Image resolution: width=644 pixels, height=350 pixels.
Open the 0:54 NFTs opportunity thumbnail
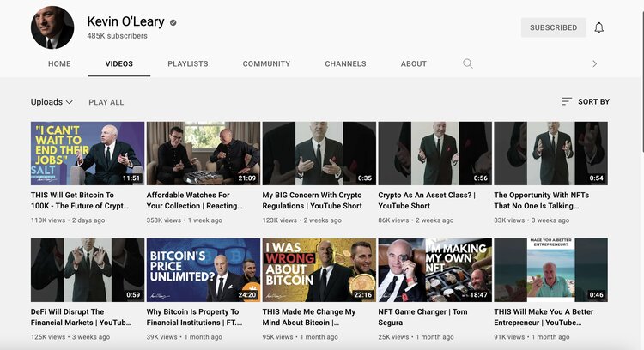550,153
